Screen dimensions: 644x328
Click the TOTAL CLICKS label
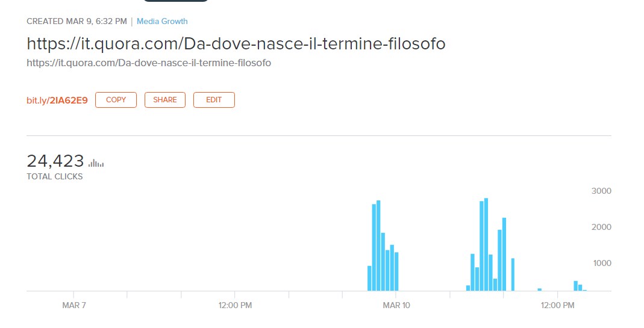(x=55, y=177)
